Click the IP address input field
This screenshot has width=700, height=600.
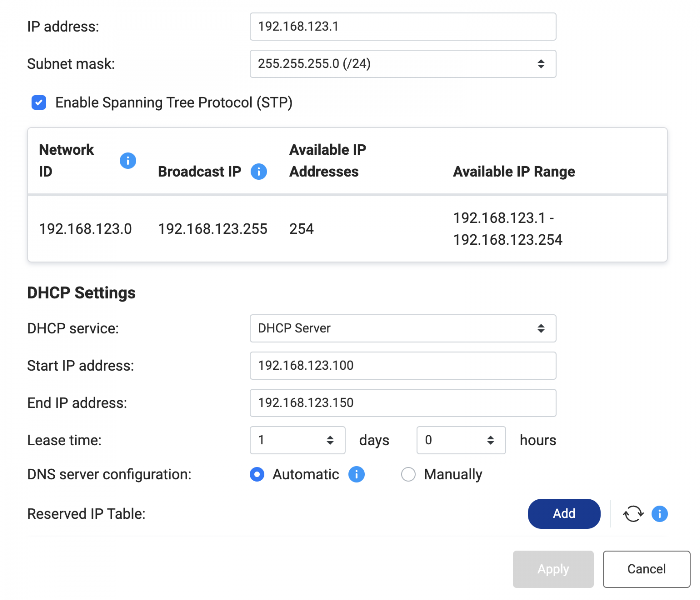point(403,27)
